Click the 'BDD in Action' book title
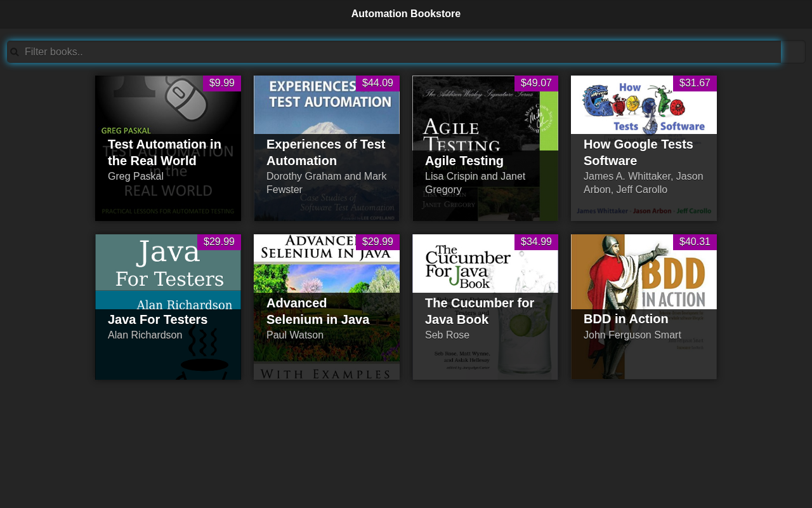This screenshot has width=812, height=508. click(x=625, y=319)
